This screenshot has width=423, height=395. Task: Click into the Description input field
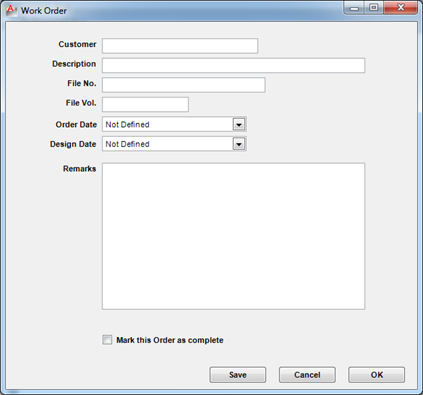pos(233,65)
